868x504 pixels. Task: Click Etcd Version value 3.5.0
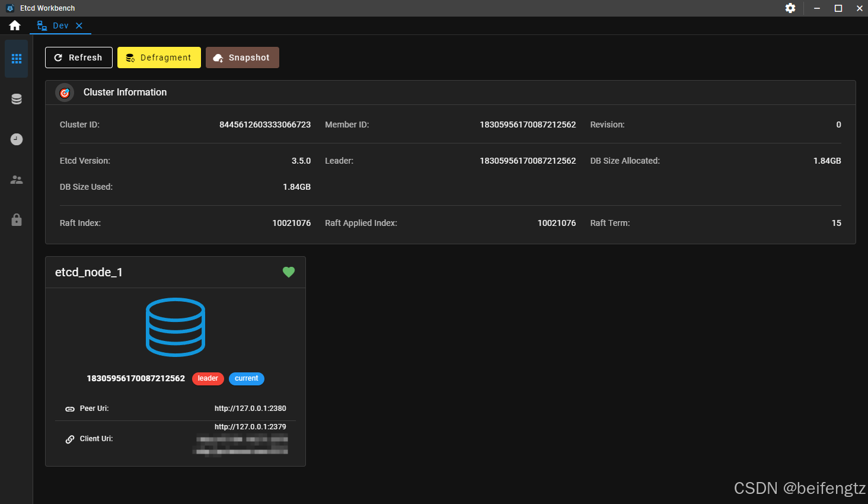[x=301, y=161]
